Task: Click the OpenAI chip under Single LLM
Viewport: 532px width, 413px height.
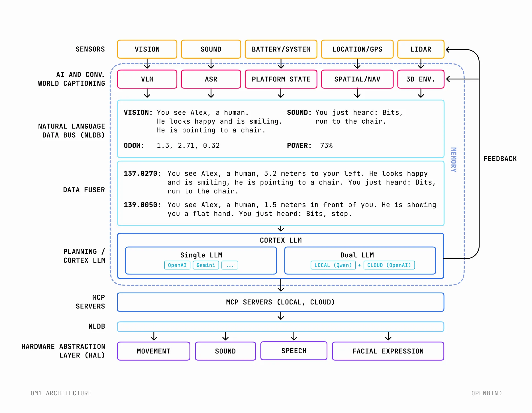Action: pyautogui.click(x=177, y=265)
